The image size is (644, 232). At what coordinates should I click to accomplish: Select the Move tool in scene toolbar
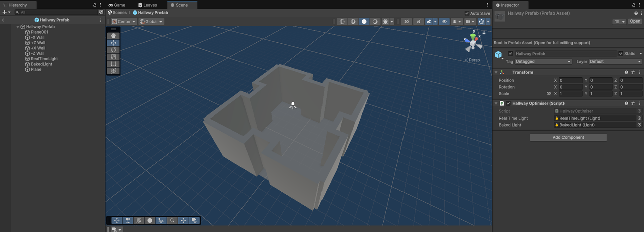coord(114,43)
